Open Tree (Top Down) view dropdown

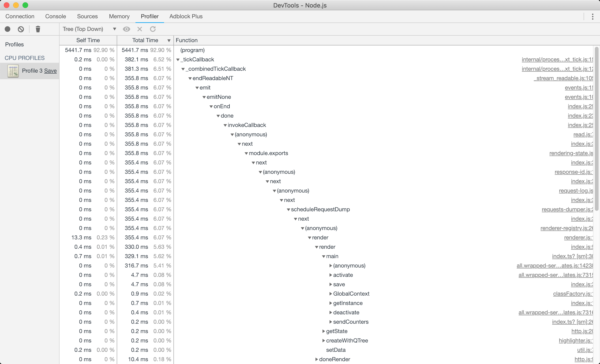[89, 29]
